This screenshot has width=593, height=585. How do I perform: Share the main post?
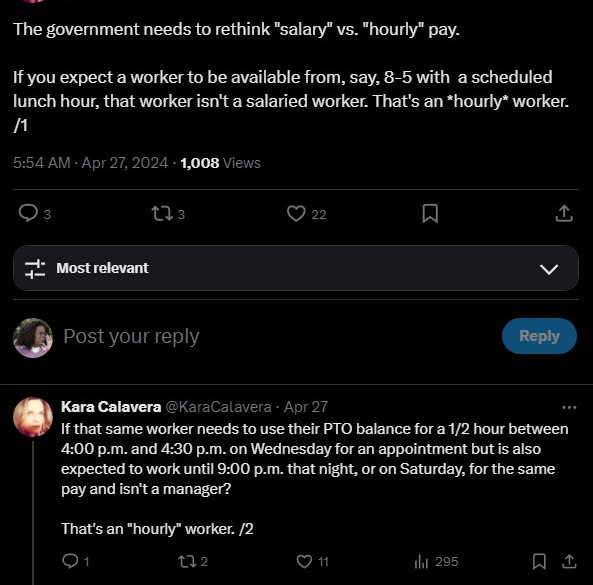[x=564, y=213]
